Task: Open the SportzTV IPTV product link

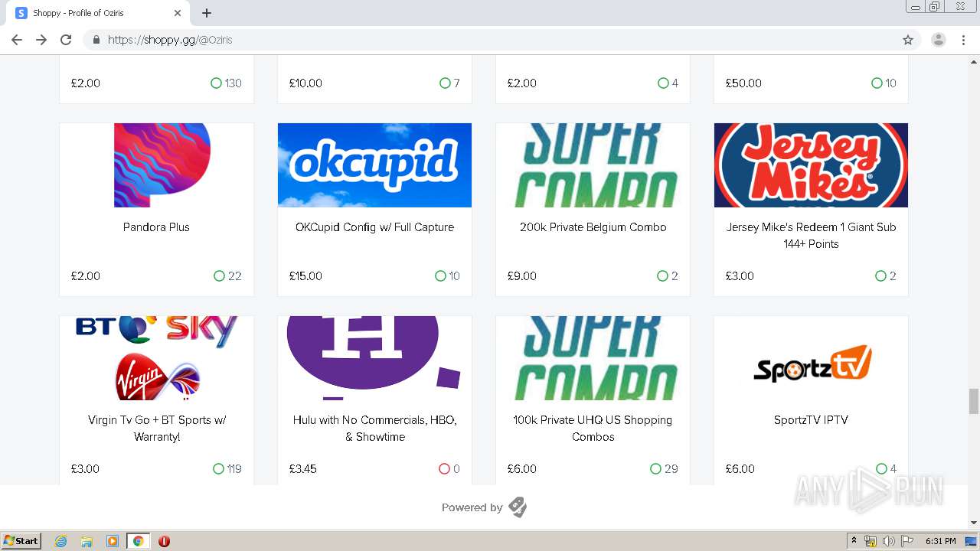Action: click(811, 420)
